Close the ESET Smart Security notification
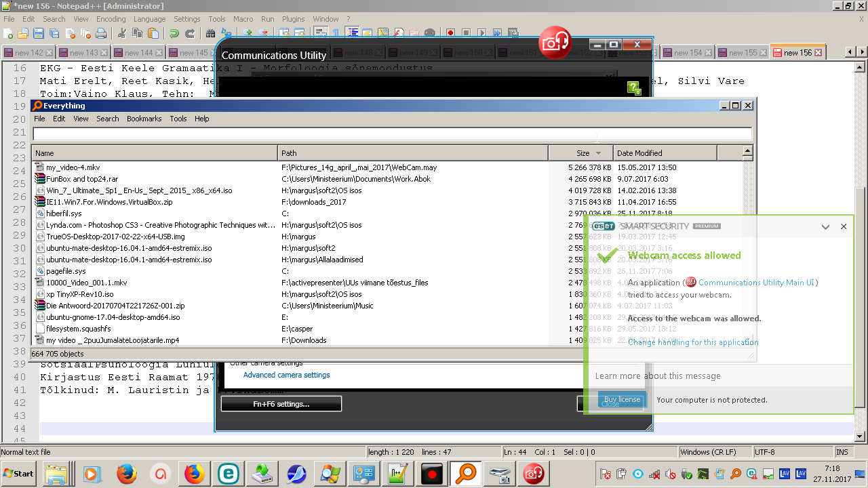Screen dimensions: 868x488 pos(844,227)
